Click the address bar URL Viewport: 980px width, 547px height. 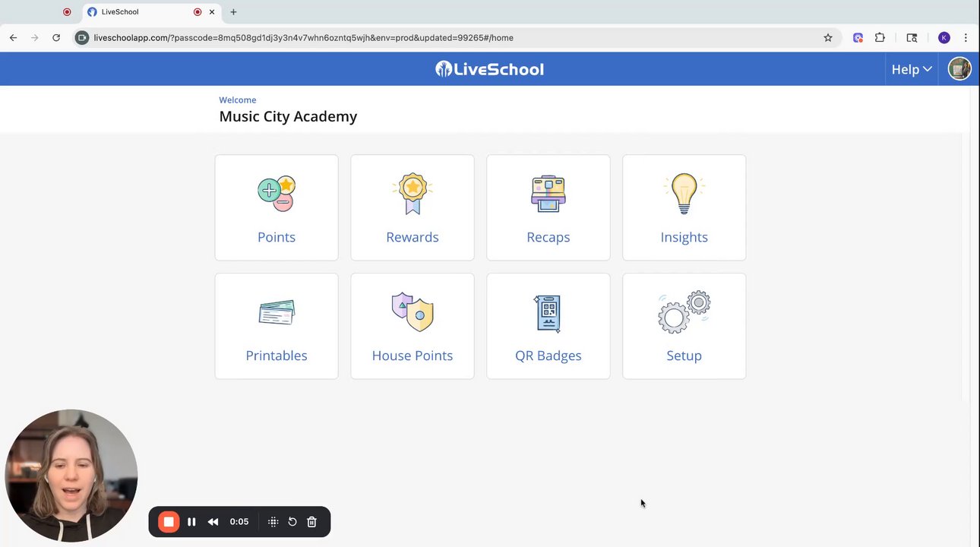pyautogui.click(x=304, y=37)
